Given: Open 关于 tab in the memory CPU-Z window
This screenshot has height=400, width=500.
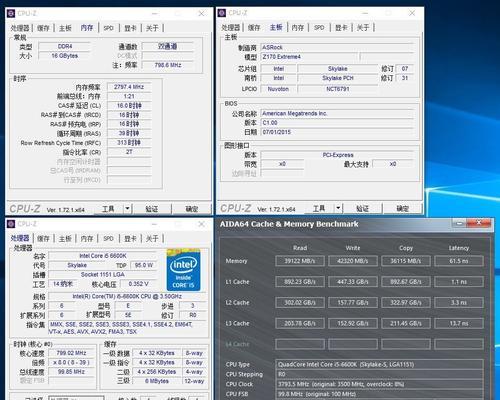Looking at the screenshot, I should click(152, 28).
